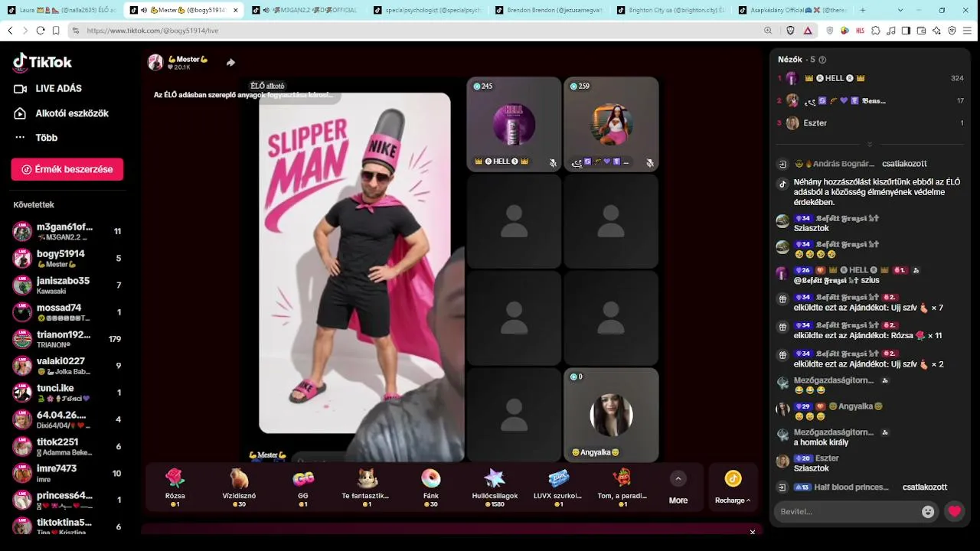Send the Fánk donut gift

click(x=431, y=487)
